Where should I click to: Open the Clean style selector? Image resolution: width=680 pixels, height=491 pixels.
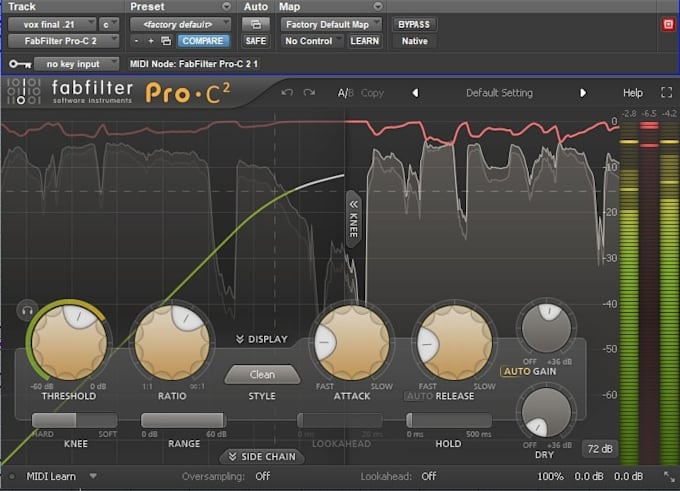click(x=262, y=374)
